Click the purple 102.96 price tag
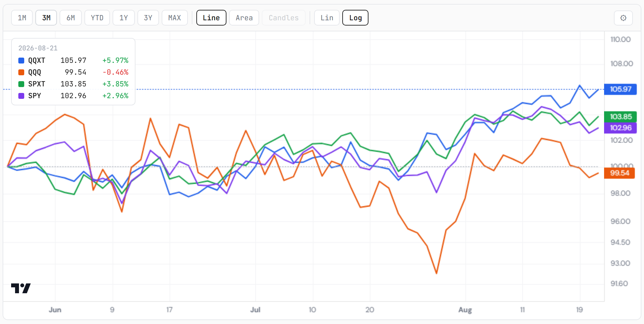Screen dimensions: 644x324 point(620,128)
